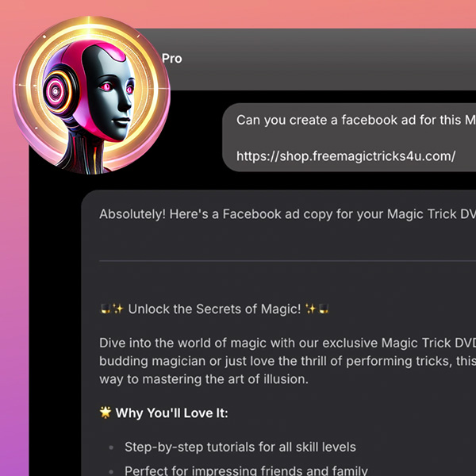
Task: Click the star emoji beside 'Why You'll Love It'
Action: pos(106,413)
